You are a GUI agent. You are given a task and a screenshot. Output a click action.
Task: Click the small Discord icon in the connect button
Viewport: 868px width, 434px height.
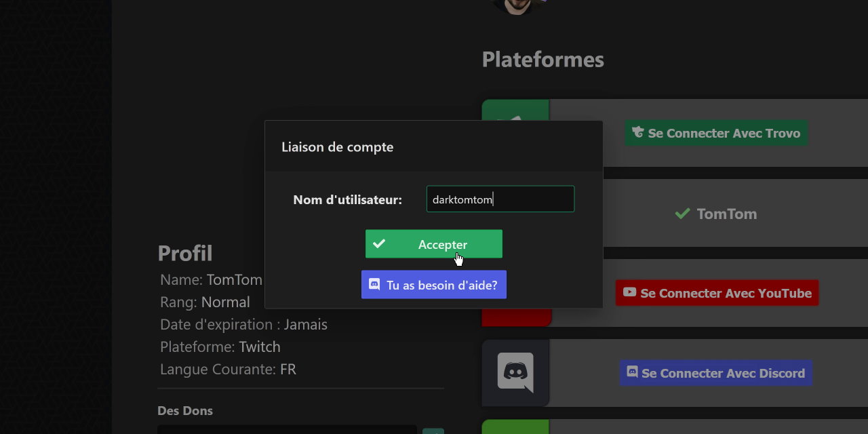click(x=632, y=372)
